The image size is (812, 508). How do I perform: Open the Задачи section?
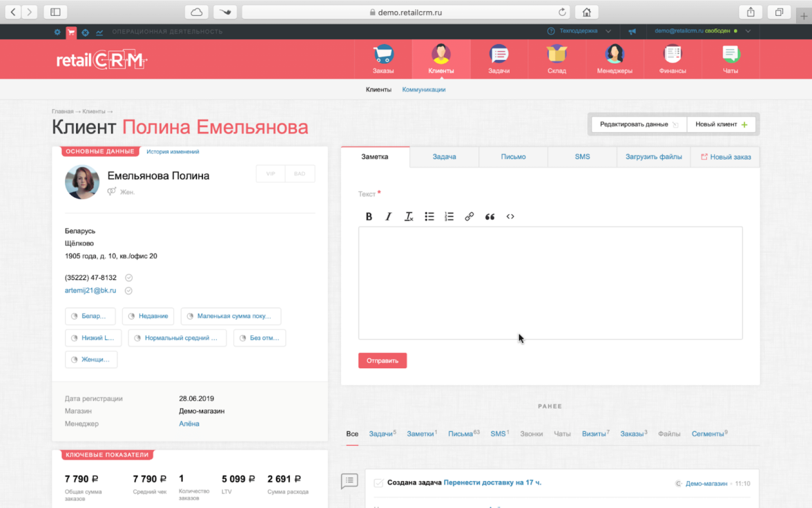coord(499,59)
